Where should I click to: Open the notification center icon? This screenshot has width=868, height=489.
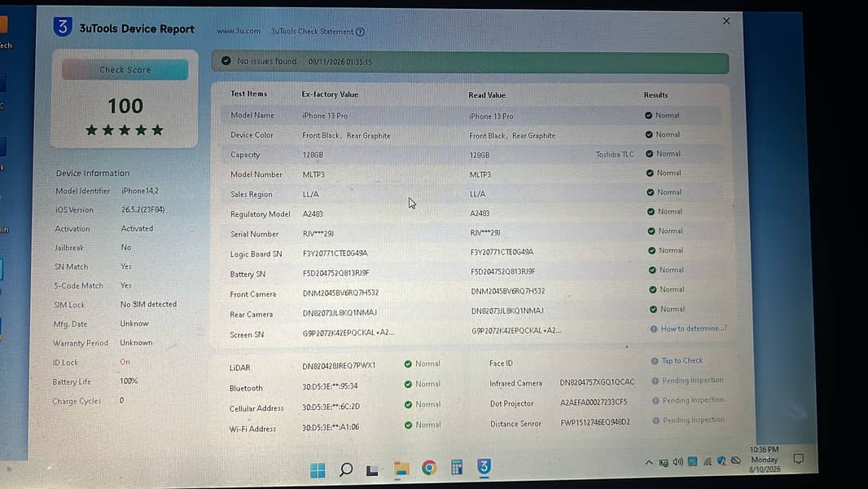[x=798, y=459]
